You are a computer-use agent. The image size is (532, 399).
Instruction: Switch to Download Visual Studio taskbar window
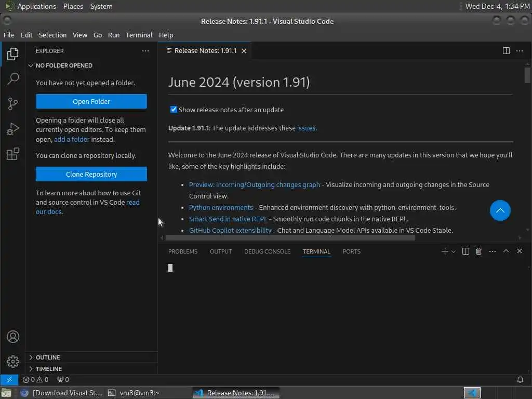click(x=61, y=393)
